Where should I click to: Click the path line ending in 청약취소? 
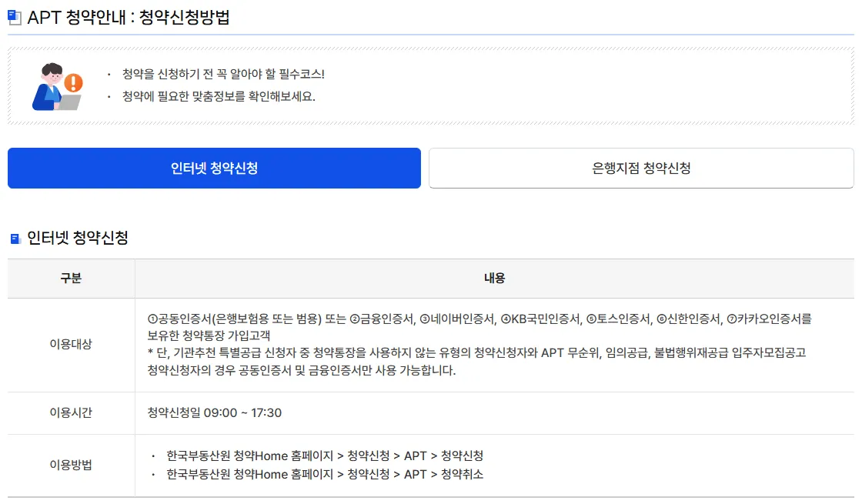click(x=325, y=474)
